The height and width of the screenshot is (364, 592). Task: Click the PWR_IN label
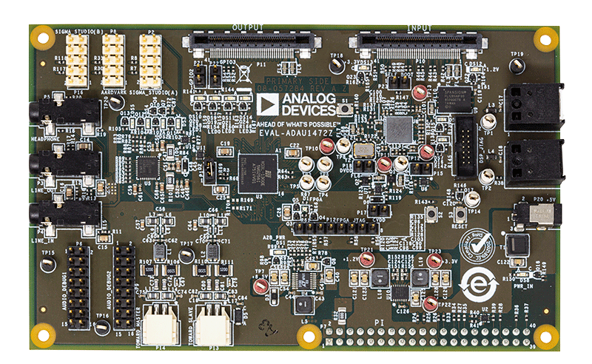pos(523,286)
